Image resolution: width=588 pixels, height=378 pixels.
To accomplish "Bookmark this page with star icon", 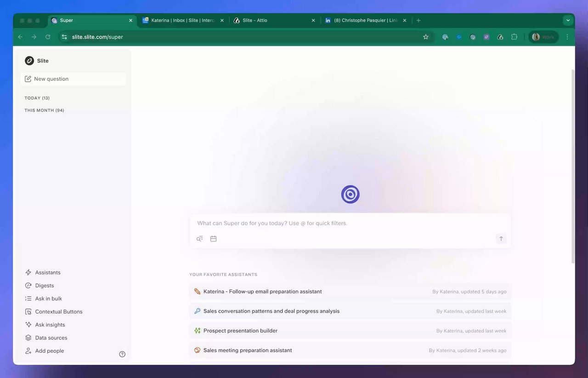I will click(426, 37).
